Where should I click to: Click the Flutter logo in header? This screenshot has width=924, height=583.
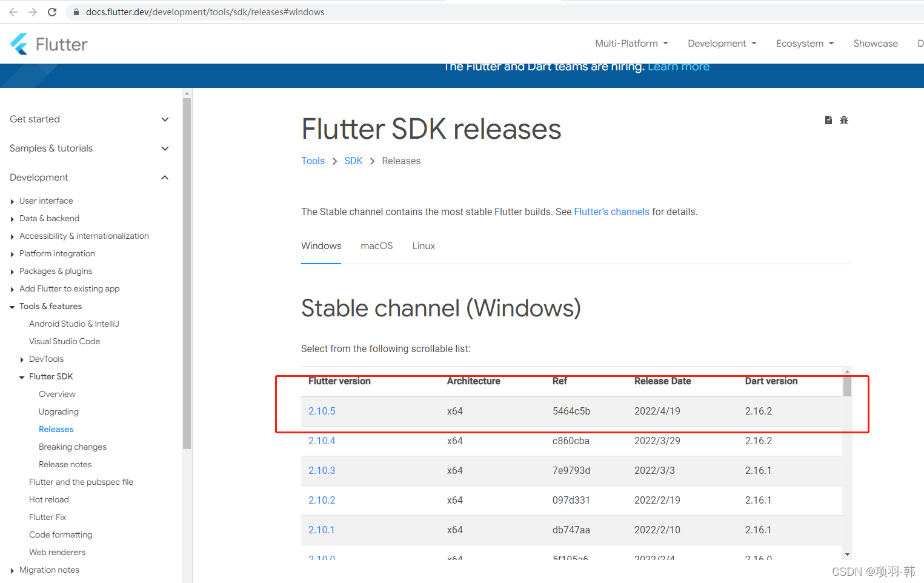pos(48,43)
